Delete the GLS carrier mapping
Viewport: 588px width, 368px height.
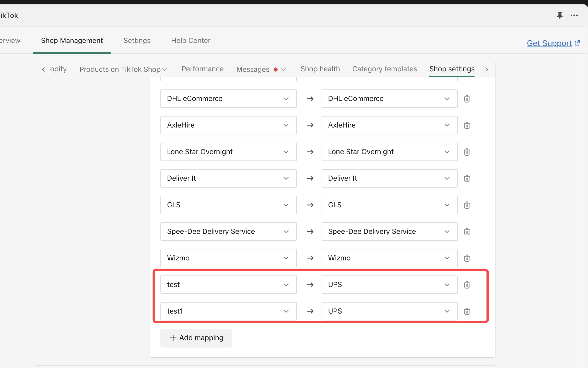click(467, 205)
